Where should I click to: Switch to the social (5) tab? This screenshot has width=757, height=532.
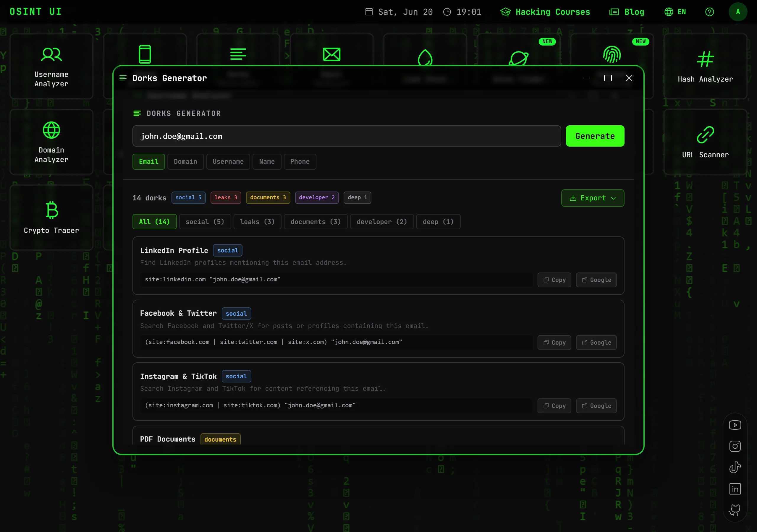[x=205, y=221]
